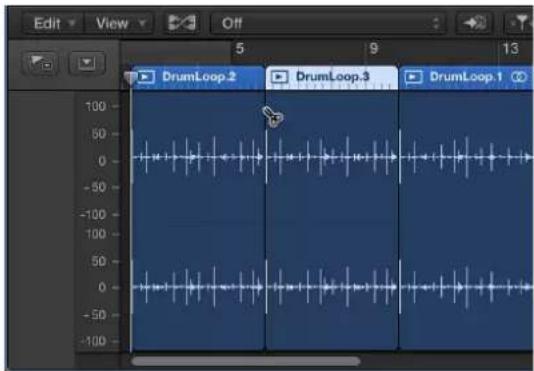The height and width of the screenshot is (371, 534).
Task: Click bar 9 on the ruler
Action: pyautogui.click(x=374, y=49)
